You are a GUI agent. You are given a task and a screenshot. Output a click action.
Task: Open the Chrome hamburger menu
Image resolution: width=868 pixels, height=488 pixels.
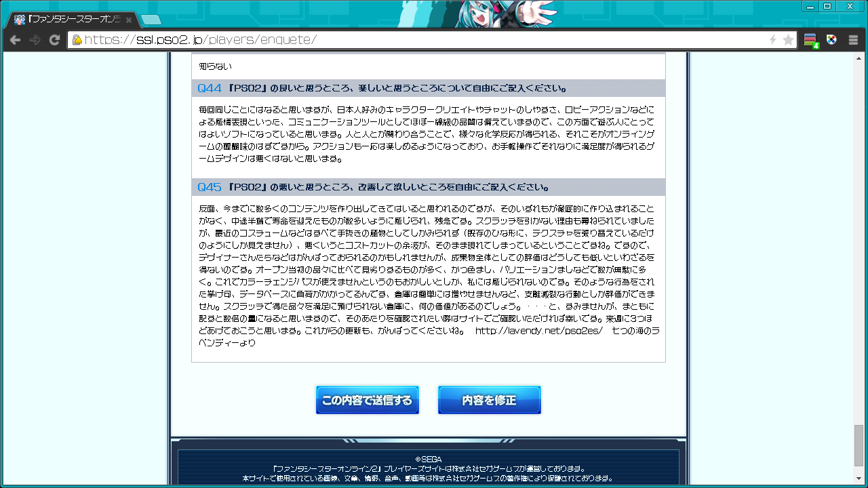(853, 40)
